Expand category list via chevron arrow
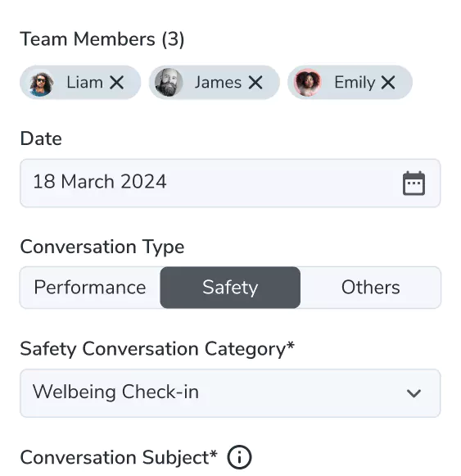461x476 pixels. click(x=414, y=393)
